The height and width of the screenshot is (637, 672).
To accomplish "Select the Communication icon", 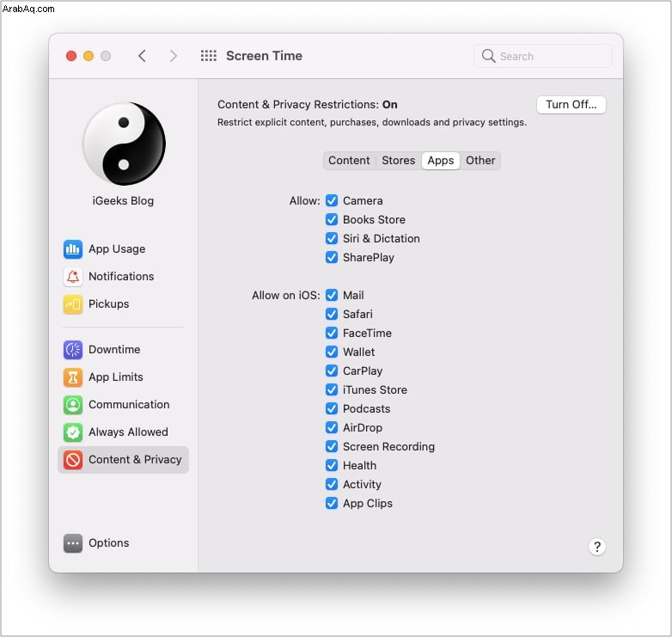I will (73, 404).
